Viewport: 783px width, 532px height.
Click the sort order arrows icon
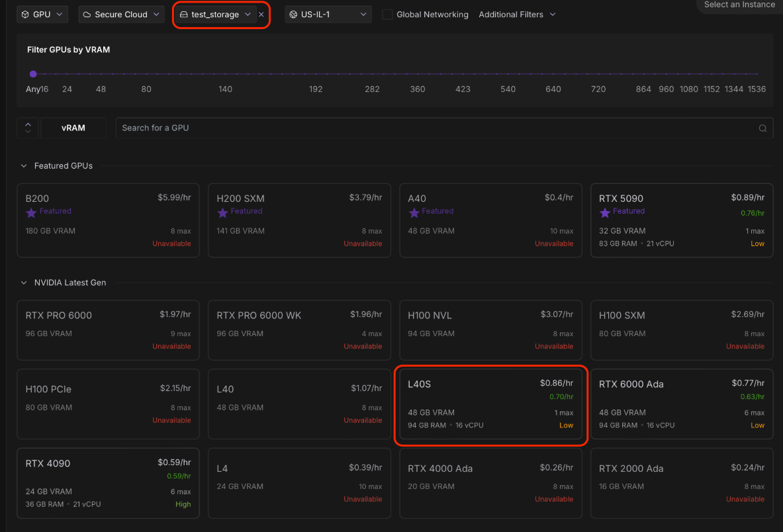point(28,128)
